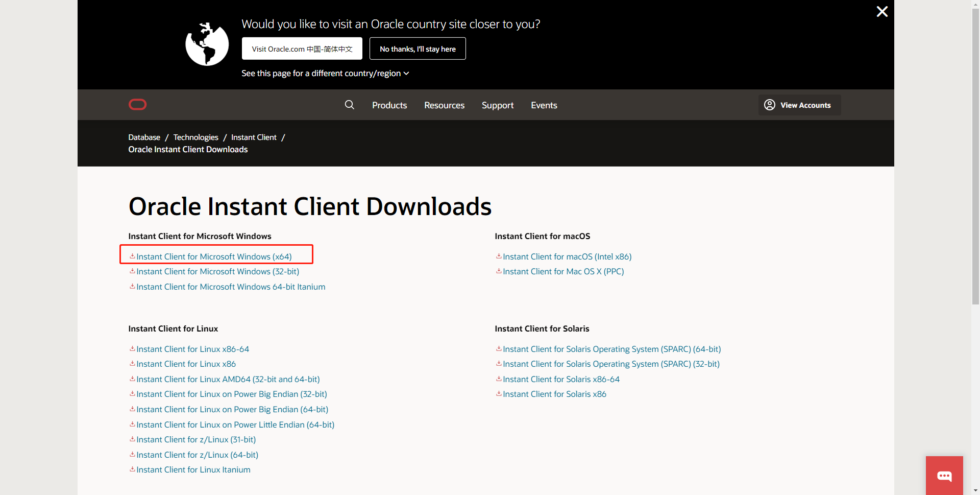The image size is (980, 495).
Task: Click No thanks, I'll stay here
Action: click(418, 49)
